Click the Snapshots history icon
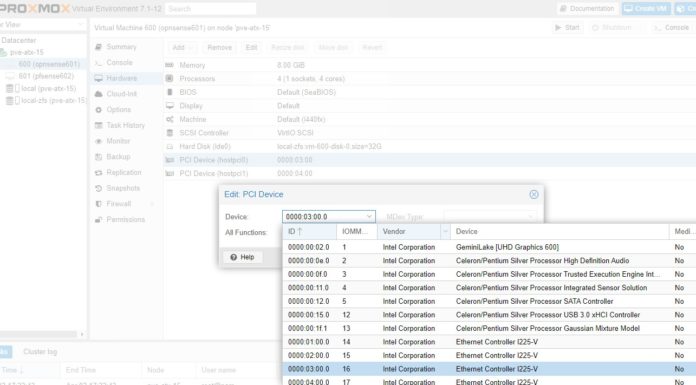 click(x=99, y=188)
